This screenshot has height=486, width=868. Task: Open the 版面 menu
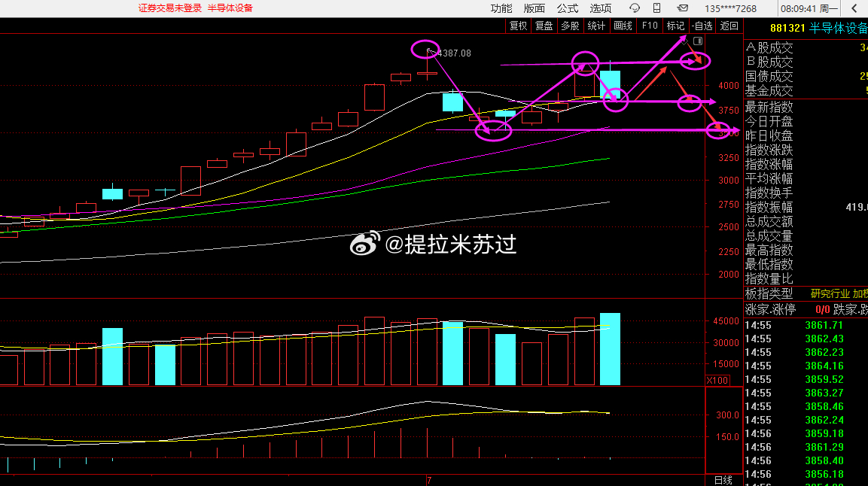point(535,8)
